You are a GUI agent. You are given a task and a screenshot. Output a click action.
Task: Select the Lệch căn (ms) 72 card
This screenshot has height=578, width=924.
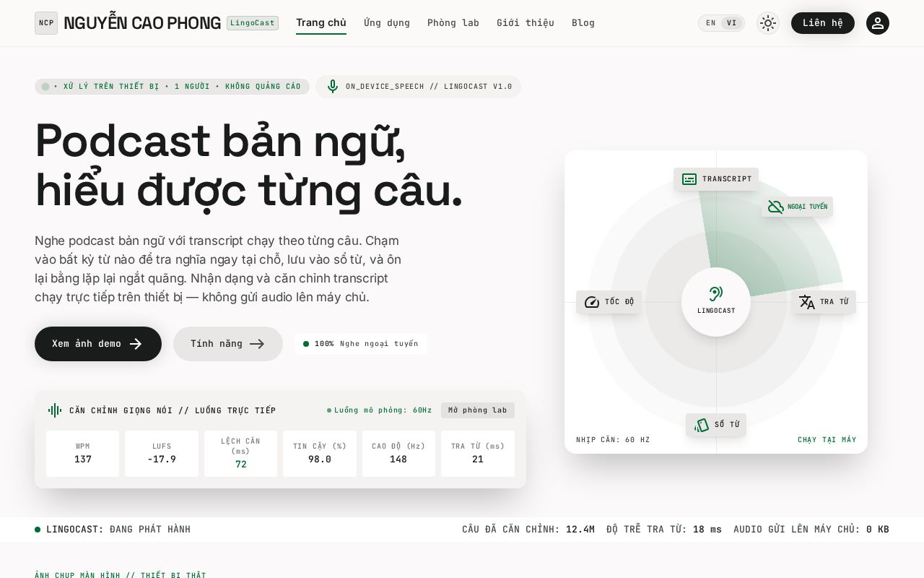(240, 454)
